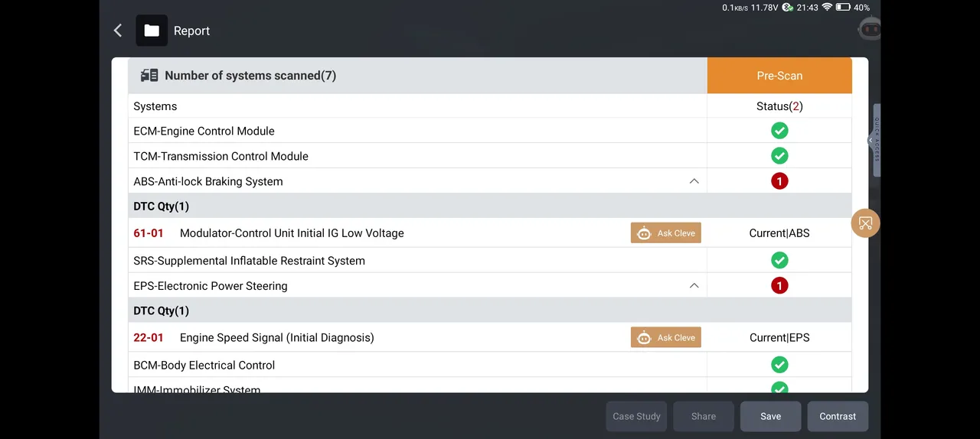The image size is (980, 439).
Task: Tap the 11.78V voltage reading
Action: pos(764,8)
